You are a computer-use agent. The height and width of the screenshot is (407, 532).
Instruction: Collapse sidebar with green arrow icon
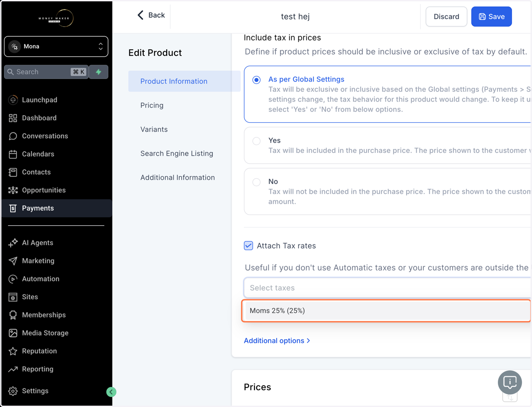coord(111,391)
